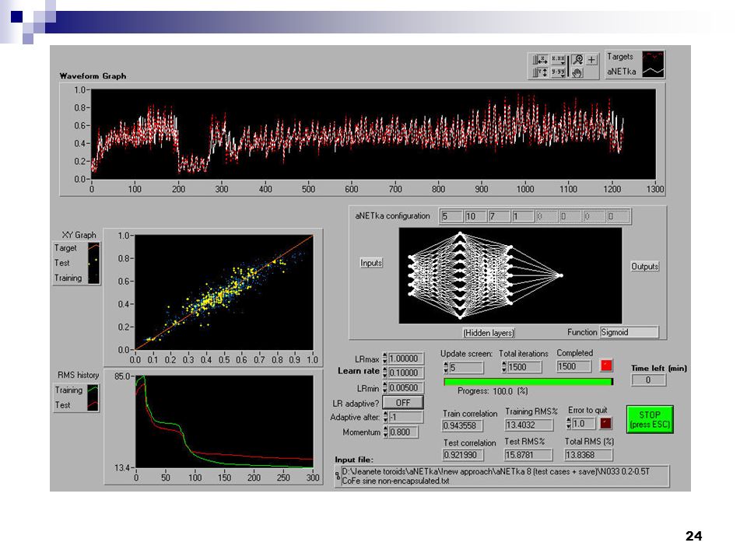Click the Adaptive after value field
Image resolution: width=747 pixels, height=560 pixels.
[x=405, y=417]
